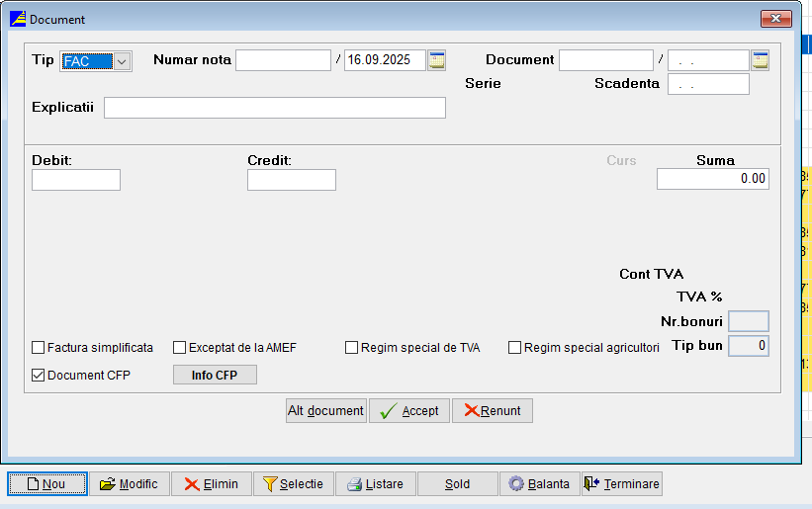
Task: Enable Factura simplificata checkbox
Action: (39, 348)
